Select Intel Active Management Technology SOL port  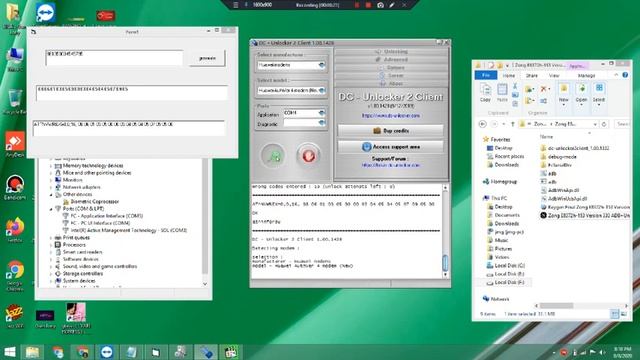(129, 230)
